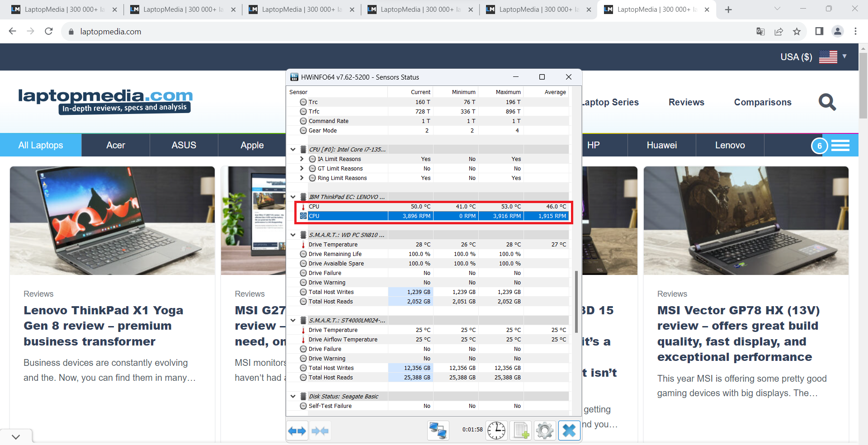Expand IA Limit Reasons row
This screenshot has width=868, height=445.
(x=302, y=159)
